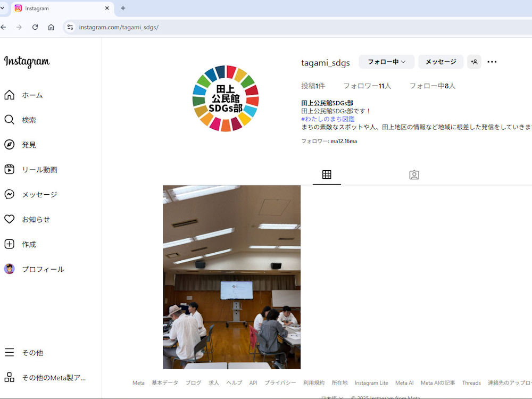Open the three-dot profile options

(492, 62)
